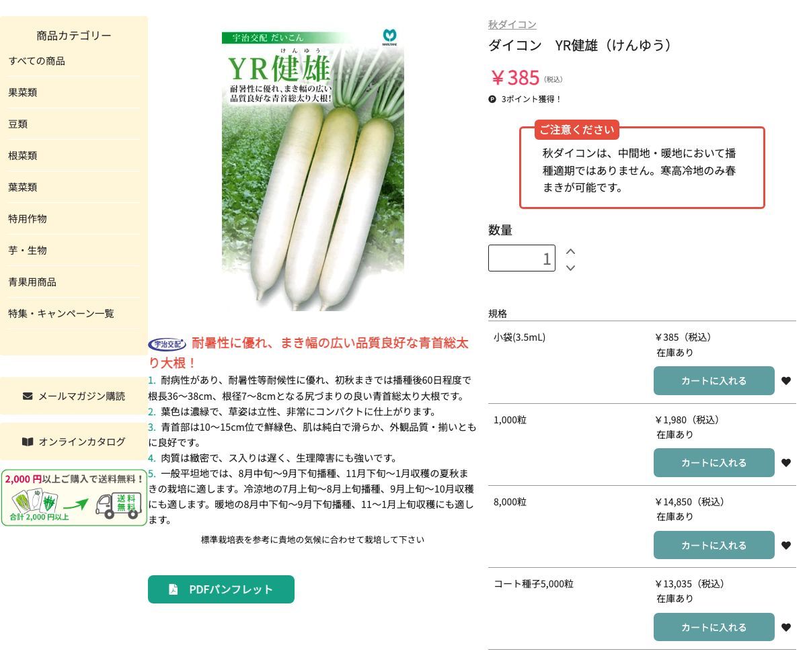
Task: Click the heart icon next to 8,000粒
Action: click(x=786, y=545)
